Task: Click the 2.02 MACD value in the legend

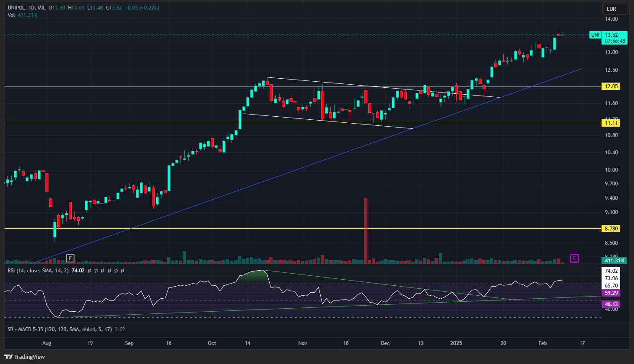Action: click(120, 329)
